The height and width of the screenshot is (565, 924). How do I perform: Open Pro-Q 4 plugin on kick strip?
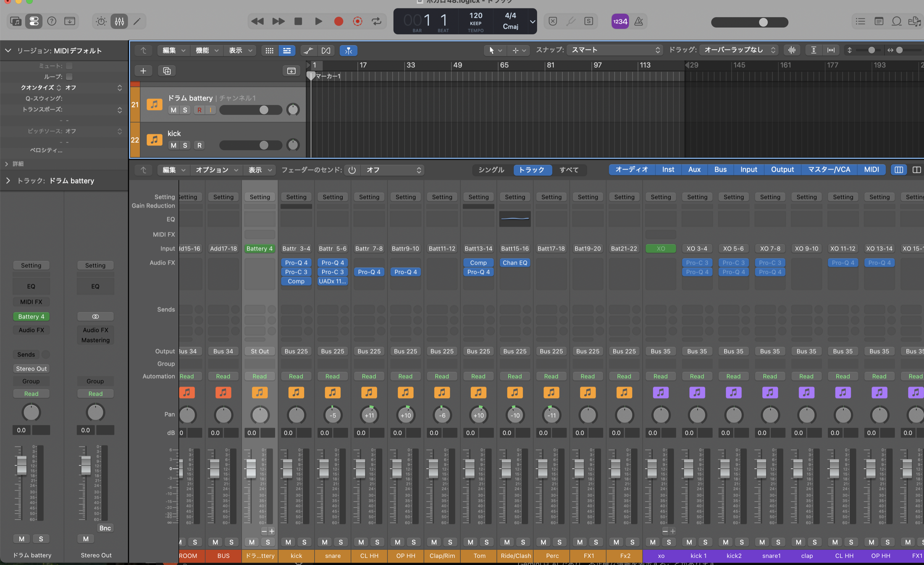(x=296, y=263)
